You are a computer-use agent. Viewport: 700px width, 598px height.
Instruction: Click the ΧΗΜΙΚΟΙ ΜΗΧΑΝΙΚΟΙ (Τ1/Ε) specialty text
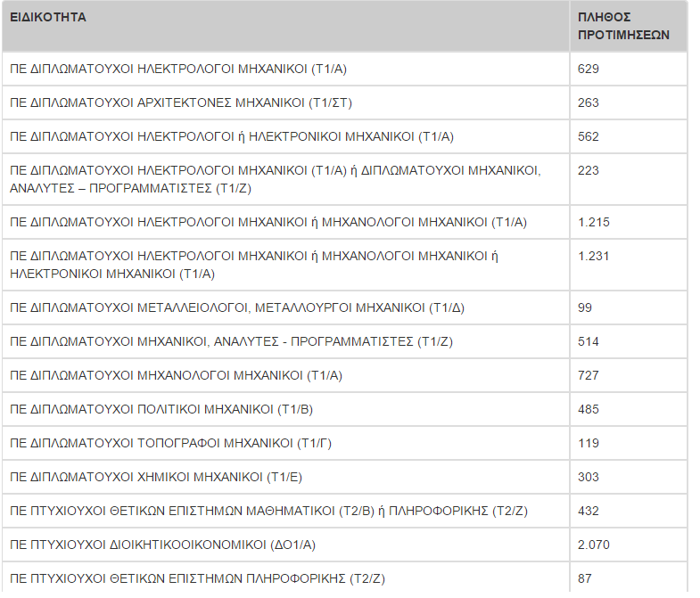point(155,477)
